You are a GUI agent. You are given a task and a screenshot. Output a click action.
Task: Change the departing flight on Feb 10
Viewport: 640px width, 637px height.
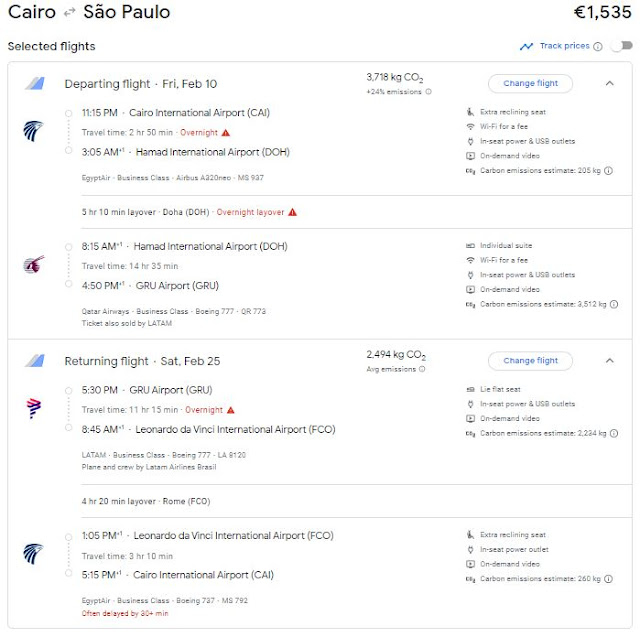click(x=530, y=83)
